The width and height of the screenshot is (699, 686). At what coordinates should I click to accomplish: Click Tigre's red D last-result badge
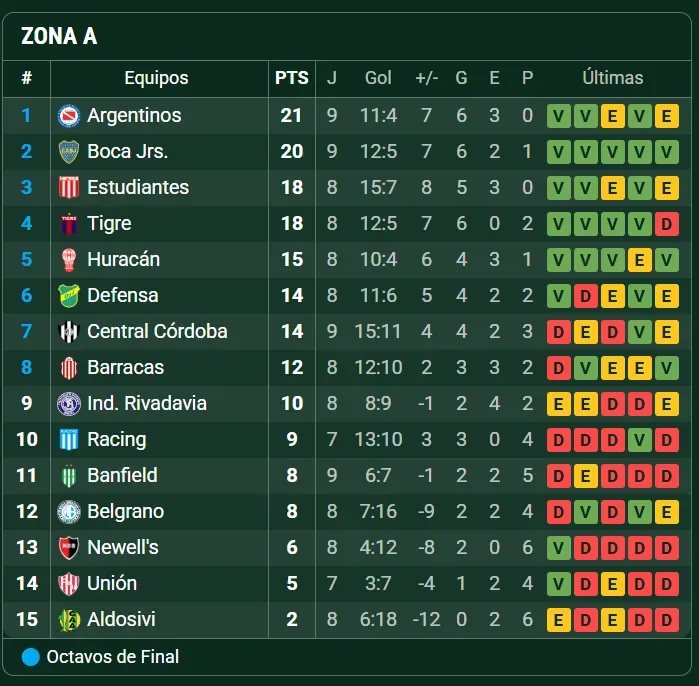[667, 224]
